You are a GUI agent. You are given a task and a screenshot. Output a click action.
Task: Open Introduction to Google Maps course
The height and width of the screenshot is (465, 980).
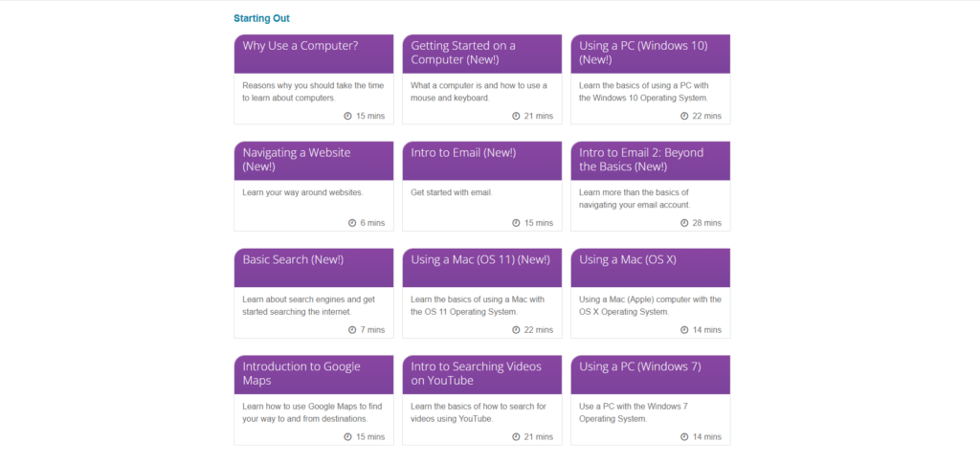click(301, 374)
